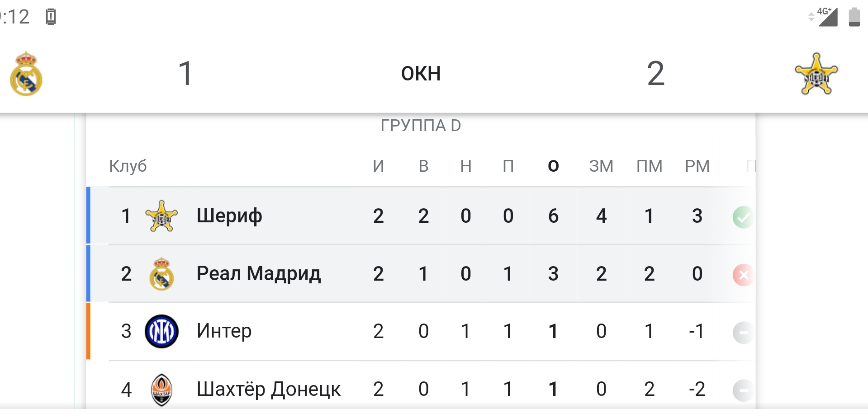Tap the green win checkmark for Шериф
Image resolution: width=868 pixels, height=418 pixels.
tap(743, 217)
